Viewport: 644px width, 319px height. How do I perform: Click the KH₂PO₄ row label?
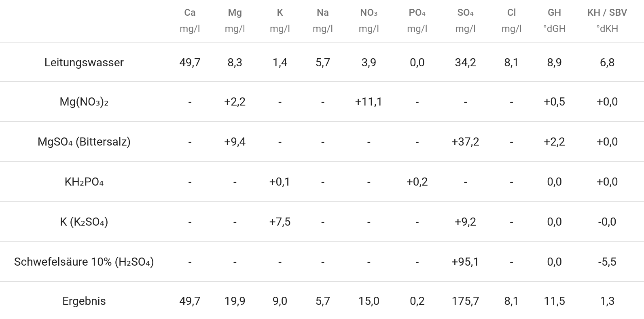(x=84, y=182)
